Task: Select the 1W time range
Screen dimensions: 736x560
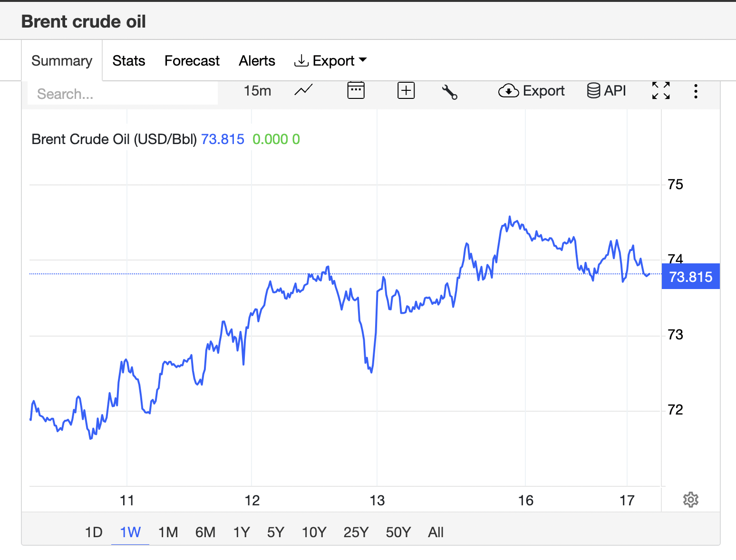Action: [x=130, y=532]
